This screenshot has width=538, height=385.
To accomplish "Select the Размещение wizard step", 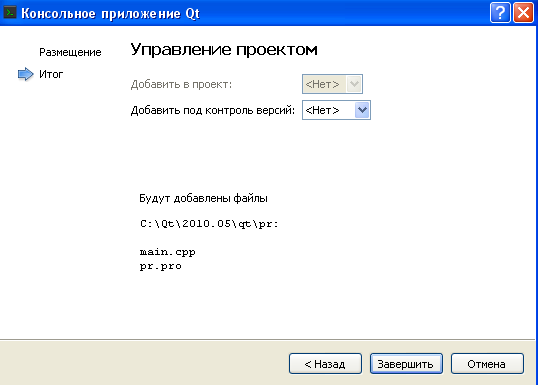I will [70, 52].
